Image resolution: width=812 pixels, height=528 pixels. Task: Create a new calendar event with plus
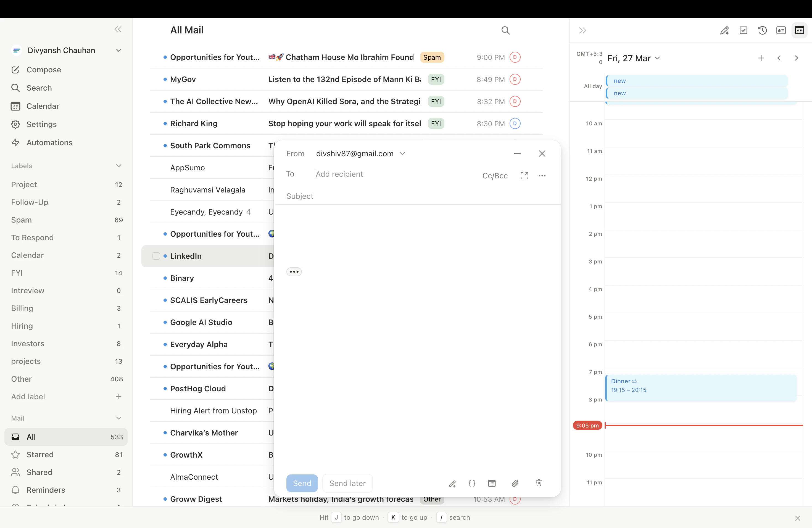pyautogui.click(x=761, y=58)
